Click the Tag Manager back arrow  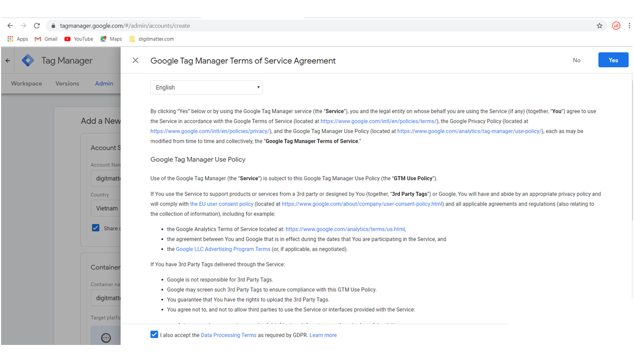(8, 61)
